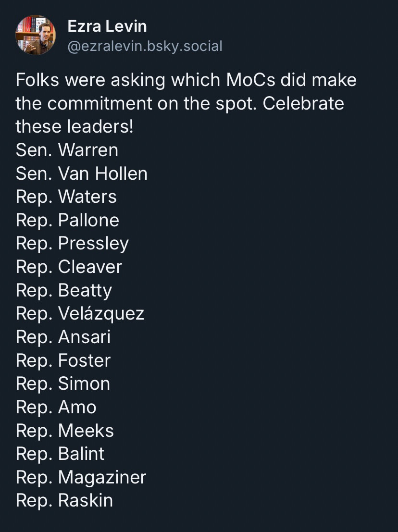Click the Rep. Pressley line
The height and width of the screenshot is (532, 398).
coord(72,244)
